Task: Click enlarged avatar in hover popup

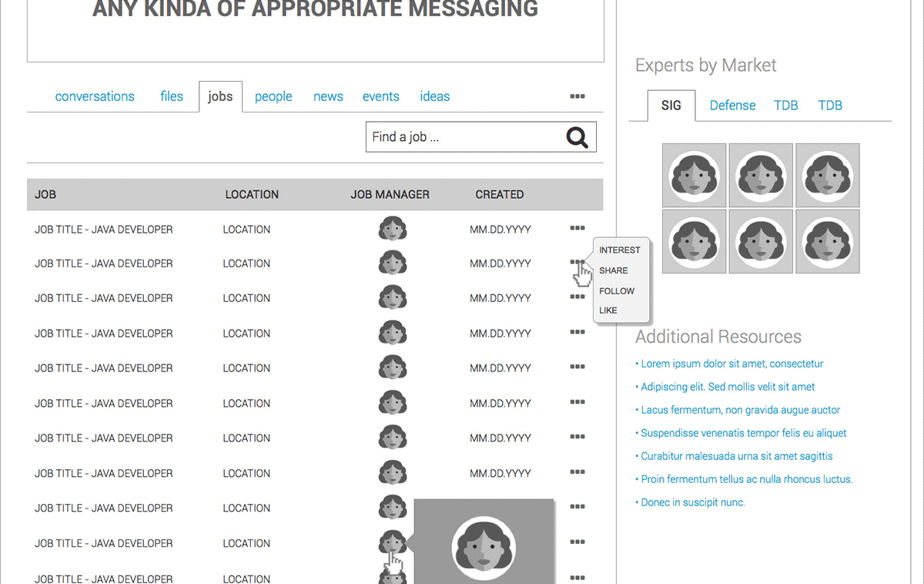Action: [x=483, y=549]
